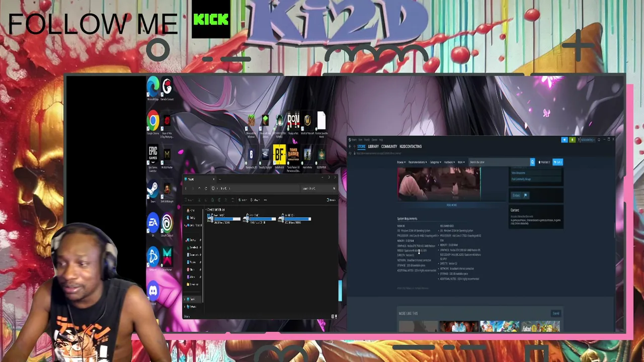
Task: Open Google Chrome from the desktop
Action: pyautogui.click(x=153, y=123)
